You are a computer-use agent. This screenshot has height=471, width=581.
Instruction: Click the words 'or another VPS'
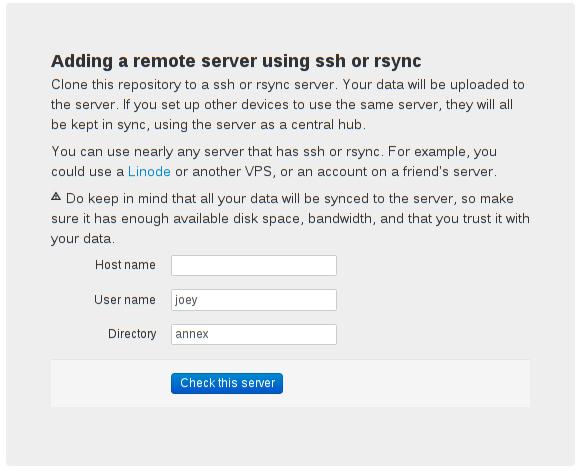[223, 172]
